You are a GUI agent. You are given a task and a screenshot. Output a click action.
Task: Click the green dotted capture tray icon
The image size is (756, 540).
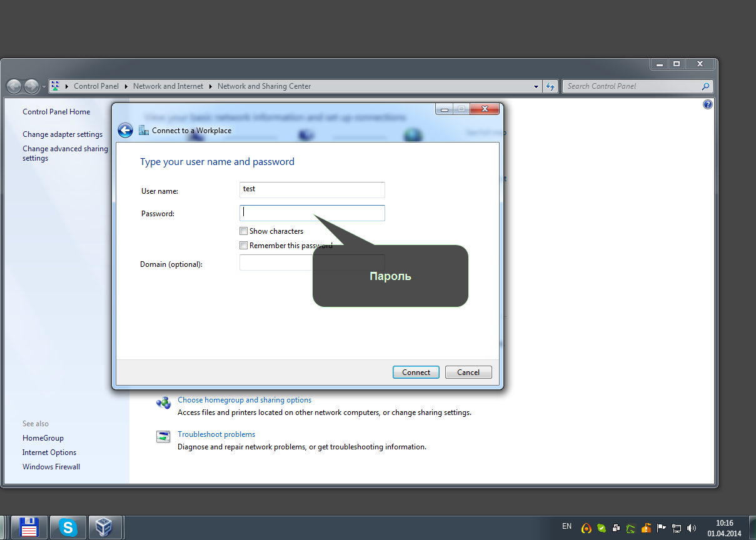pyautogui.click(x=632, y=528)
